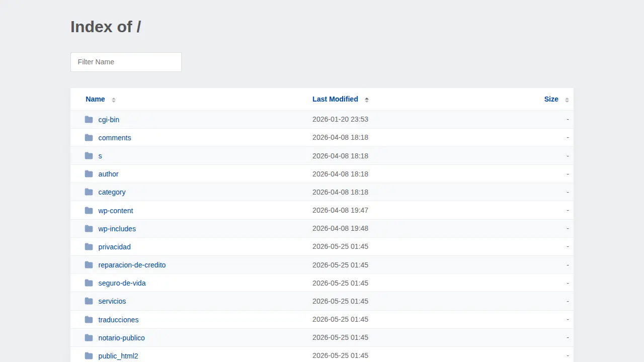Click the folder icon next to author

(89, 173)
